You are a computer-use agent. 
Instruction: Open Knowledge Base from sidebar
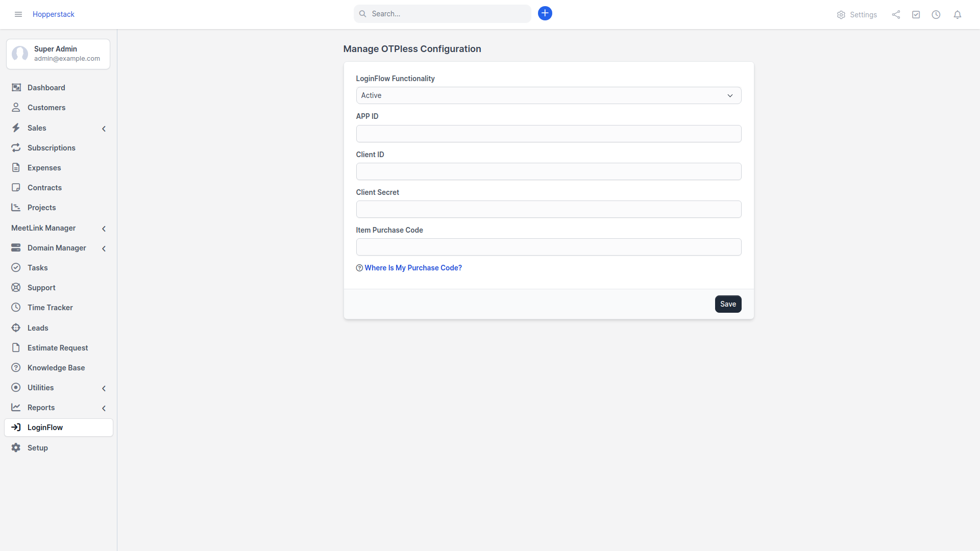(59, 368)
